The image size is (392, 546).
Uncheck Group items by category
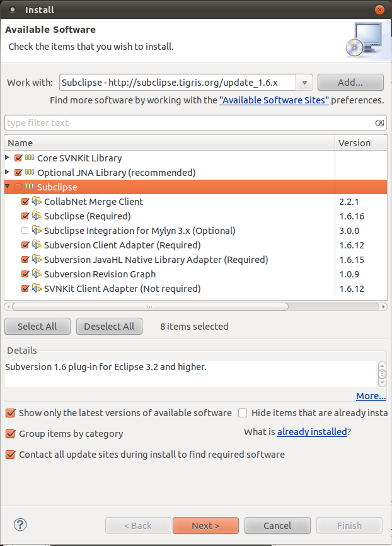pyautogui.click(x=11, y=434)
